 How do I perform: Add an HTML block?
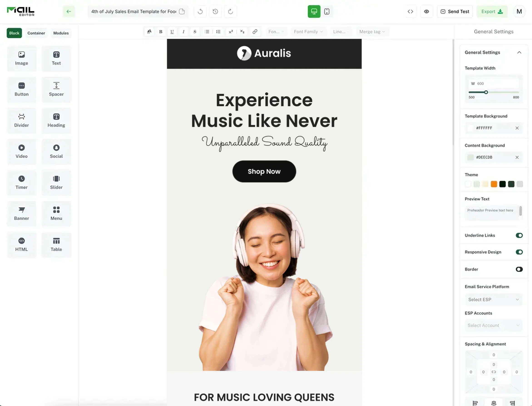(22, 245)
